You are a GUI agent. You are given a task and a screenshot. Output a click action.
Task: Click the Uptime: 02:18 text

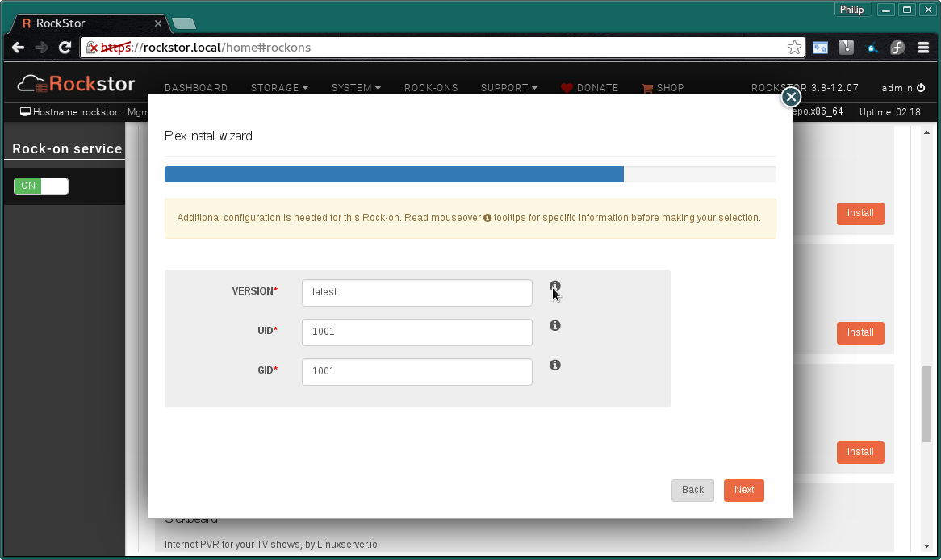click(x=889, y=112)
